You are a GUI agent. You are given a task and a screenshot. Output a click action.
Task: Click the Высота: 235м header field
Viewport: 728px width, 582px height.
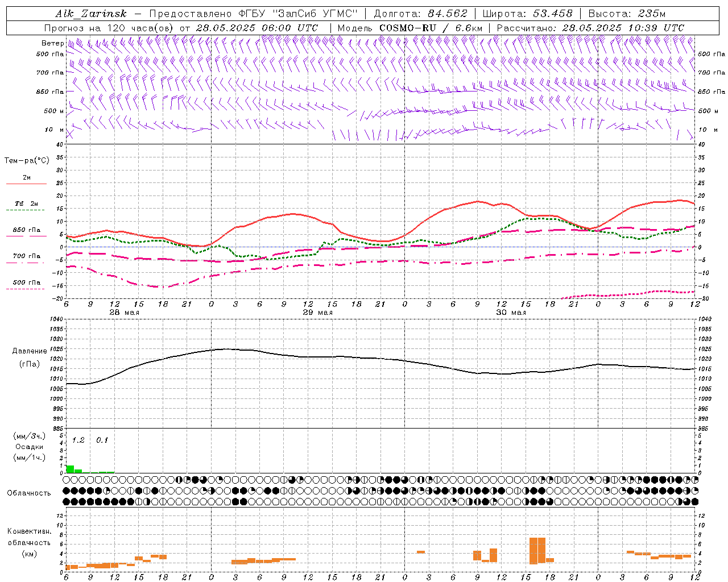(x=627, y=14)
